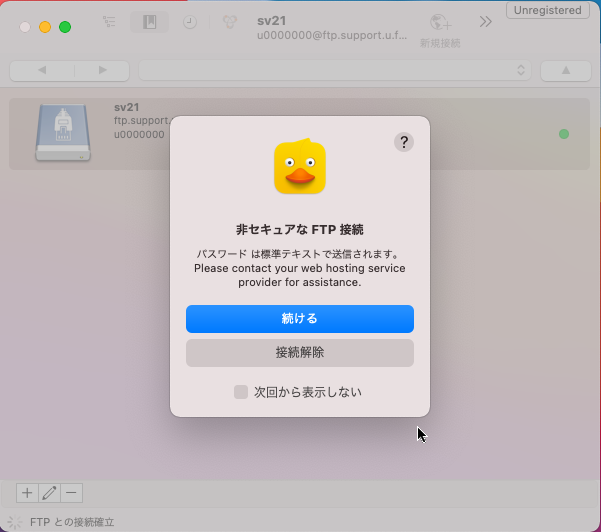Click the Unregistered badge
601x532 pixels.
pos(548,10)
